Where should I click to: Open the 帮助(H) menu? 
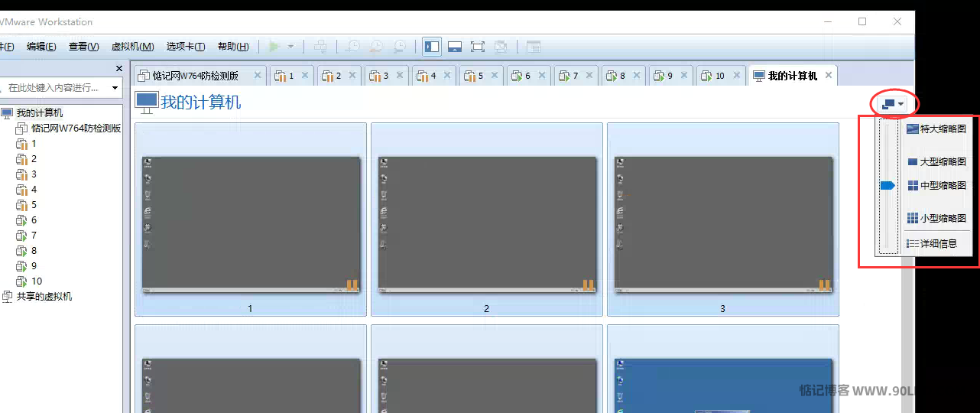(x=233, y=47)
